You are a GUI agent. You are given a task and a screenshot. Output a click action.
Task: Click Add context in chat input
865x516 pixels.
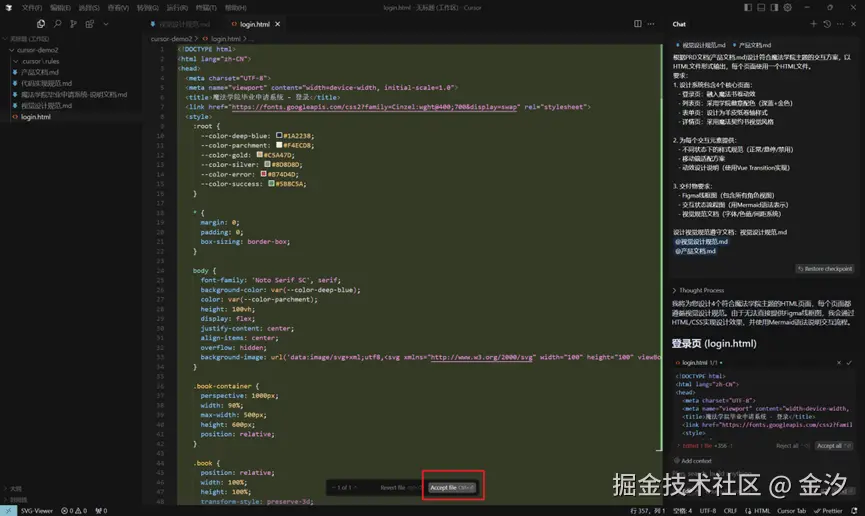tap(693, 461)
